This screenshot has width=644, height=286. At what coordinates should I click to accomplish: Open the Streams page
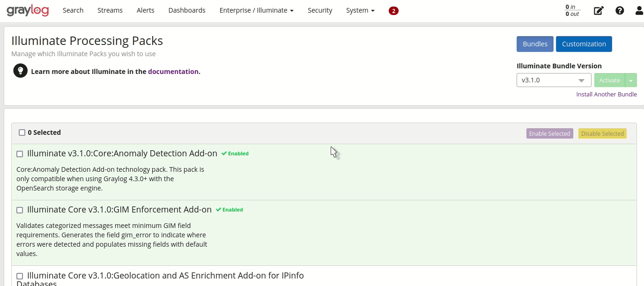(110, 10)
